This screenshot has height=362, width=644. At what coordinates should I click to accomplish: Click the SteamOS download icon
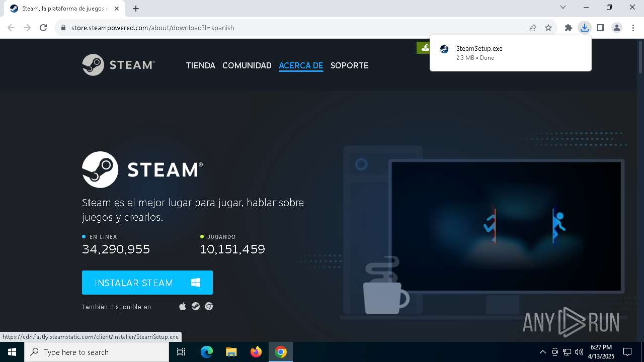tap(196, 306)
